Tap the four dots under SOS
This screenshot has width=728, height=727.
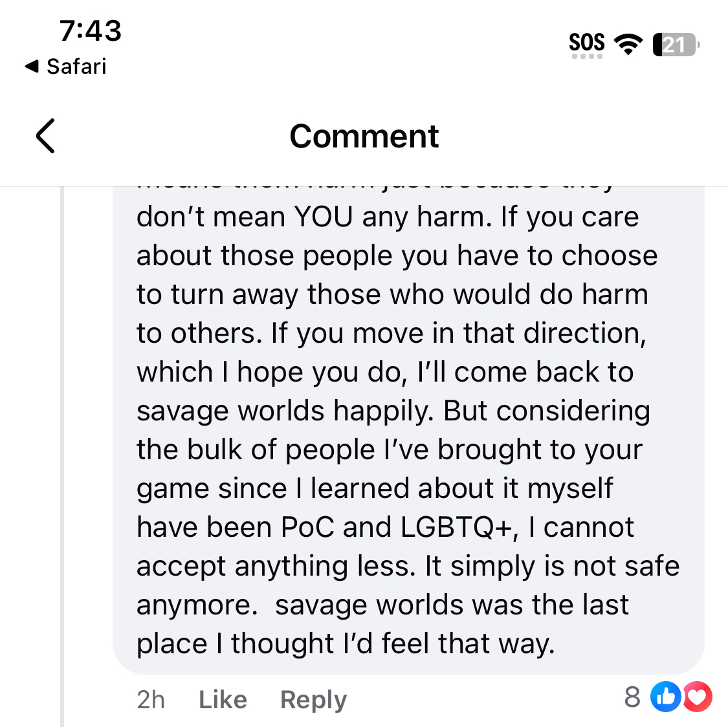[x=587, y=56]
